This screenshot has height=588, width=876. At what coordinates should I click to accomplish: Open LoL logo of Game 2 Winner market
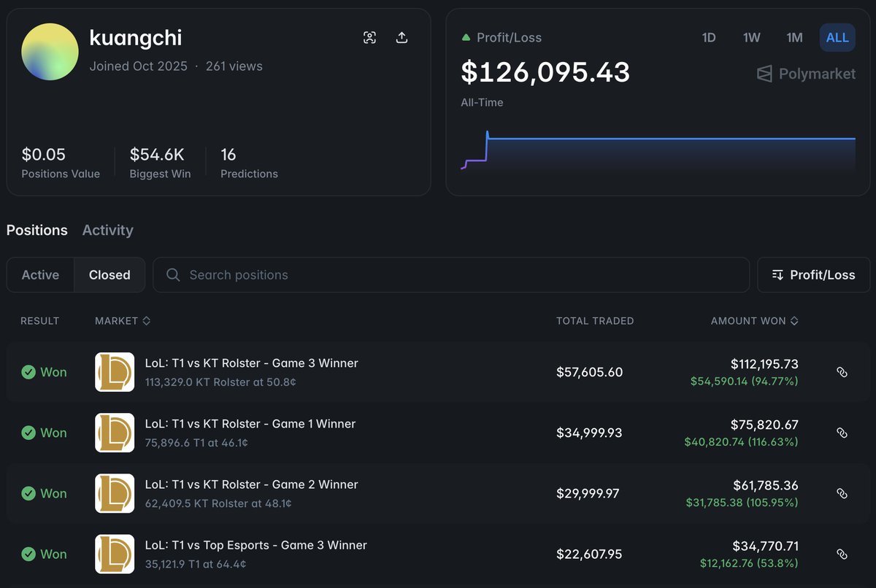click(115, 493)
